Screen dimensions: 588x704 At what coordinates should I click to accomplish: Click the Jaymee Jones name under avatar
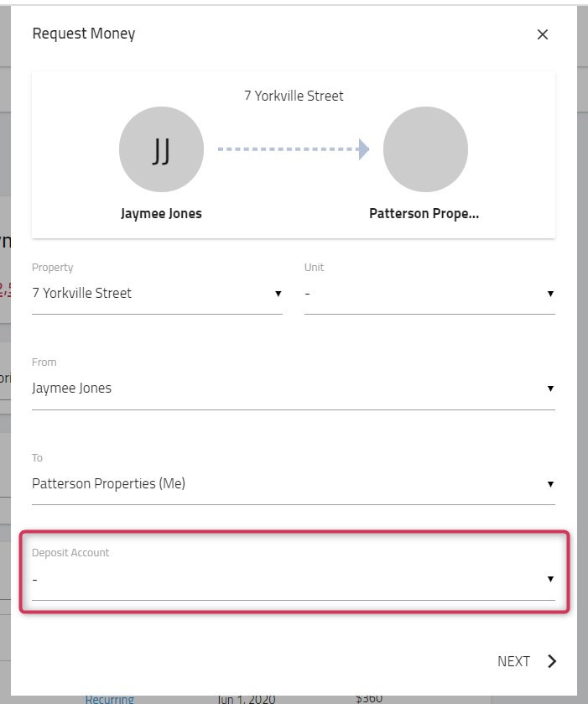(x=161, y=213)
